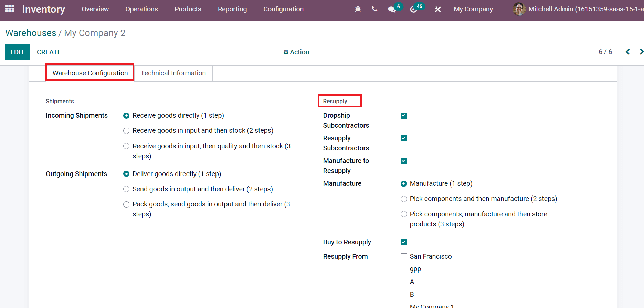The width and height of the screenshot is (644, 308).
Task: Click the Resupply From label
Action: (x=345, y=256)
